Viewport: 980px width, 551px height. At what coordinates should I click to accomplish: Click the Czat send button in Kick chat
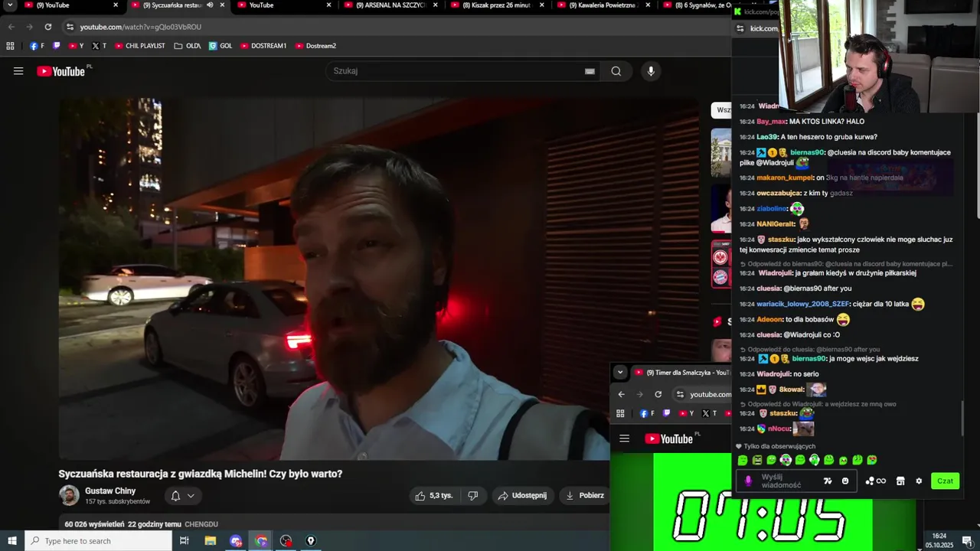[945, 481]
